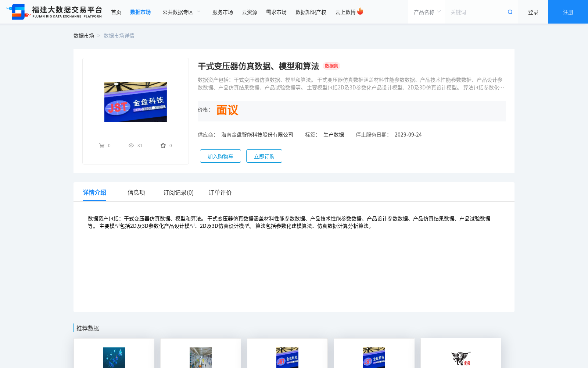This screenshot has width=588, height=368.
Task: Open the 云资源 navigation item
Action: pyautogui.click(x=250, y=12)
